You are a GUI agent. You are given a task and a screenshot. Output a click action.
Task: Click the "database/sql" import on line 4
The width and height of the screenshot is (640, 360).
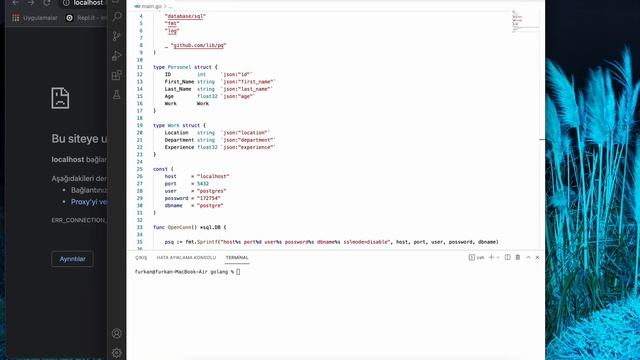(x=185, y=16)
